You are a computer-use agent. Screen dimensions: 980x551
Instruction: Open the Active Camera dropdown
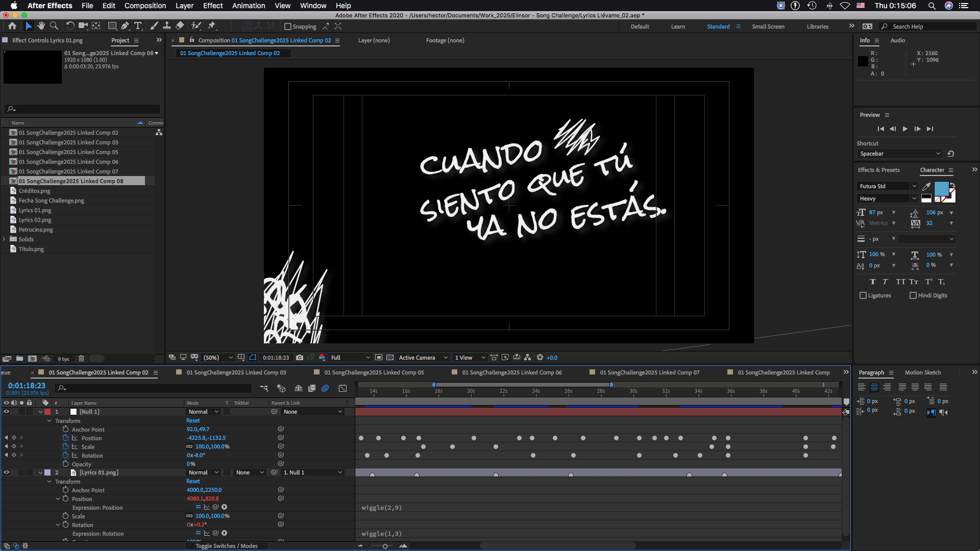(x=423, y=358)
